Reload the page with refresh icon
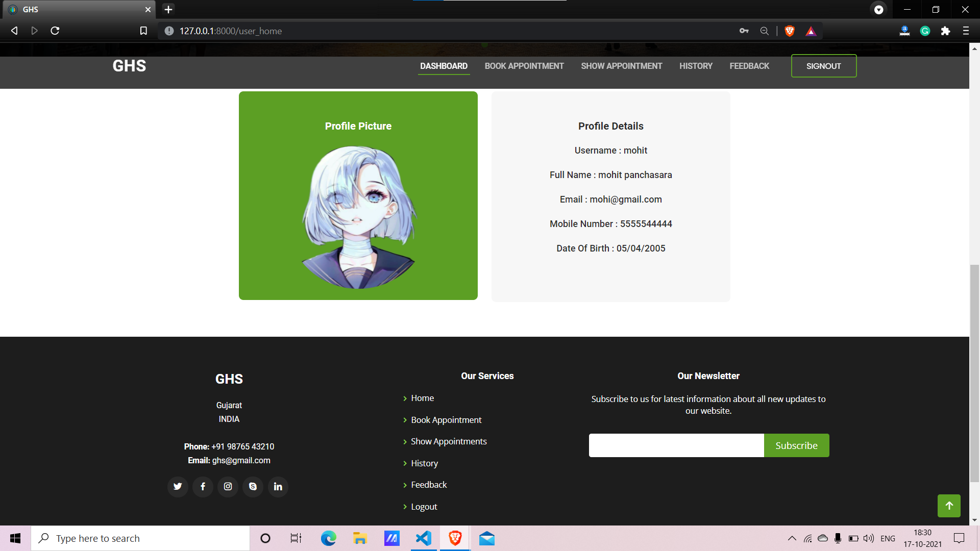Image resolution: width=980 pixels, height=551 pixels. 55,31
